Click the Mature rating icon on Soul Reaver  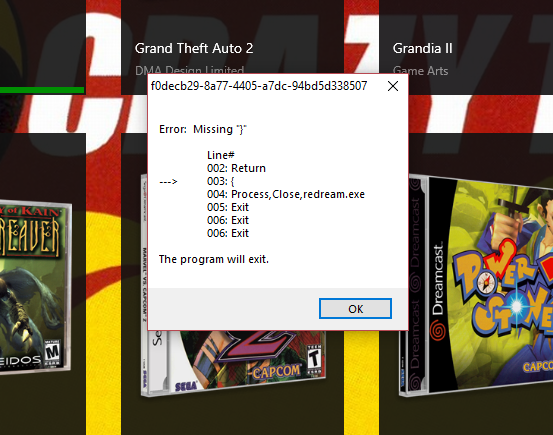52,353
